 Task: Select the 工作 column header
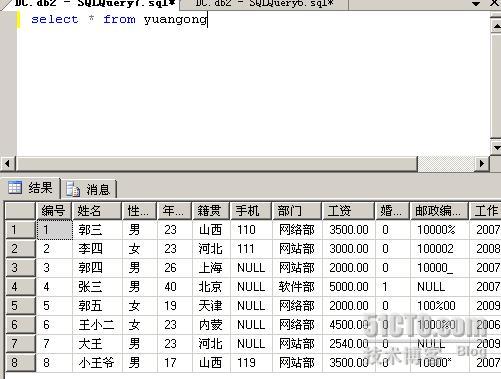pyautogui.click(x=485, y=211)
